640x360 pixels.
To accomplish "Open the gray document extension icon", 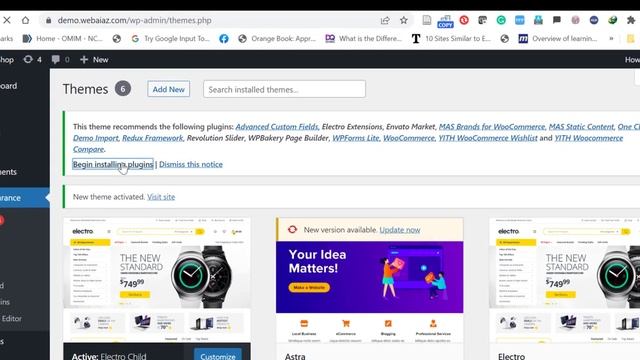I will pyautogui.click(x=427, y=20).
